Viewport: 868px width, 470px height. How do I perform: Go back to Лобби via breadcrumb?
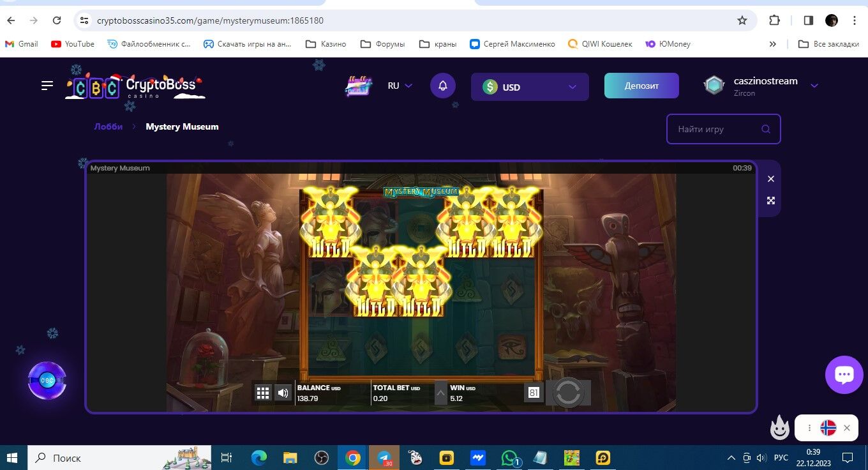tap(108, 126)
